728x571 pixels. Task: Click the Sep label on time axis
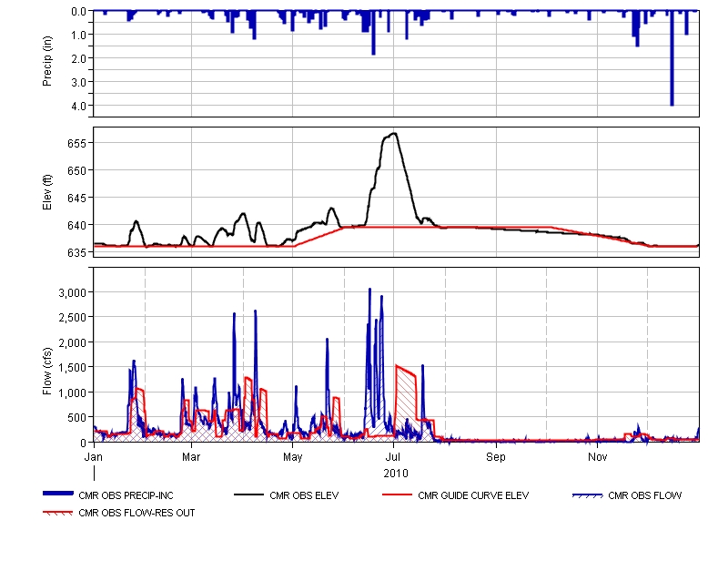pos(496,456)
